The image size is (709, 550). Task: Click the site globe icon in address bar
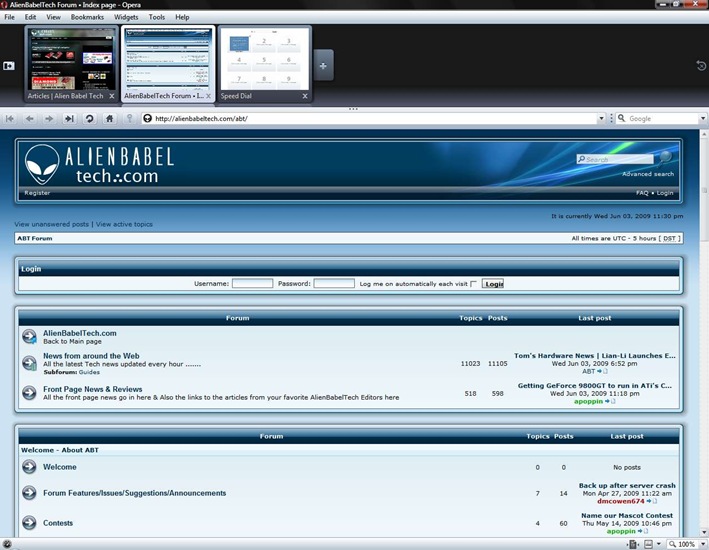point(147,119)
